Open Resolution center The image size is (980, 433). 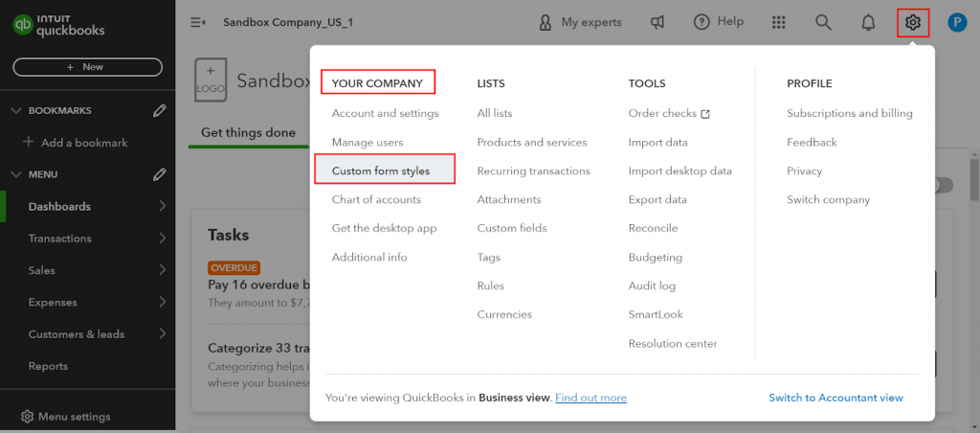(673, 344)
